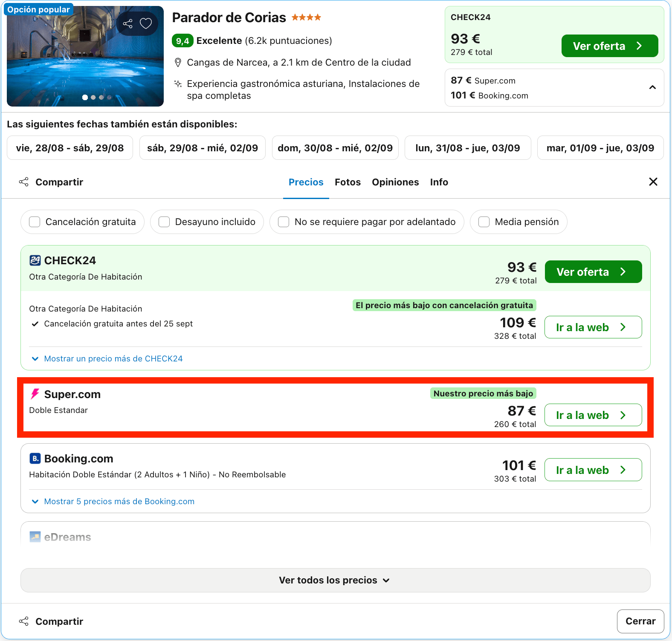Click Ver oferta in CHECK24 93 € row
672x641 pixels.
(x=593, y=271)
